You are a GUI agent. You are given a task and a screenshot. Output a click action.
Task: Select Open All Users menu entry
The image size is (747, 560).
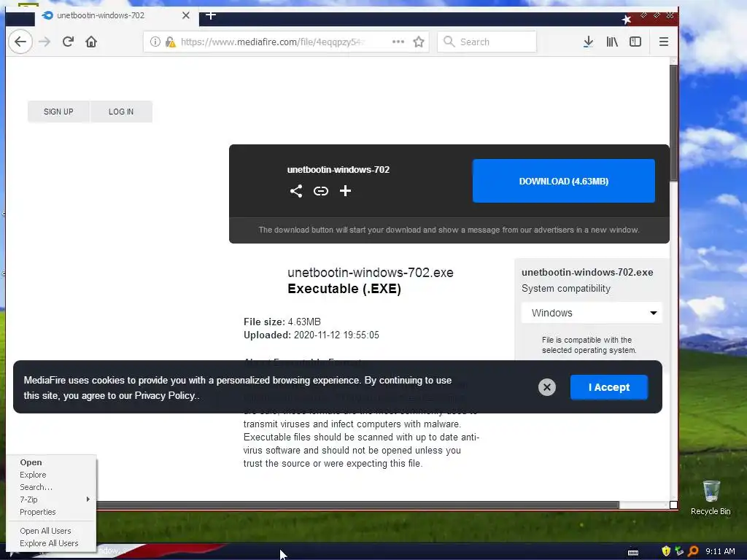pos(52,531)
